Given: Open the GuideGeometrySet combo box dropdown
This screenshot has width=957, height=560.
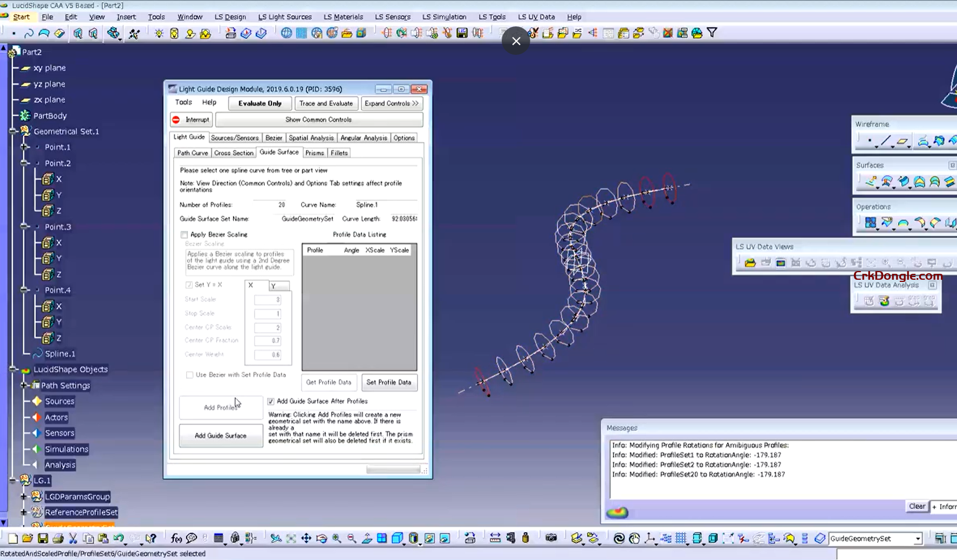Looking at the screenshot, I should tap(917, 538).
